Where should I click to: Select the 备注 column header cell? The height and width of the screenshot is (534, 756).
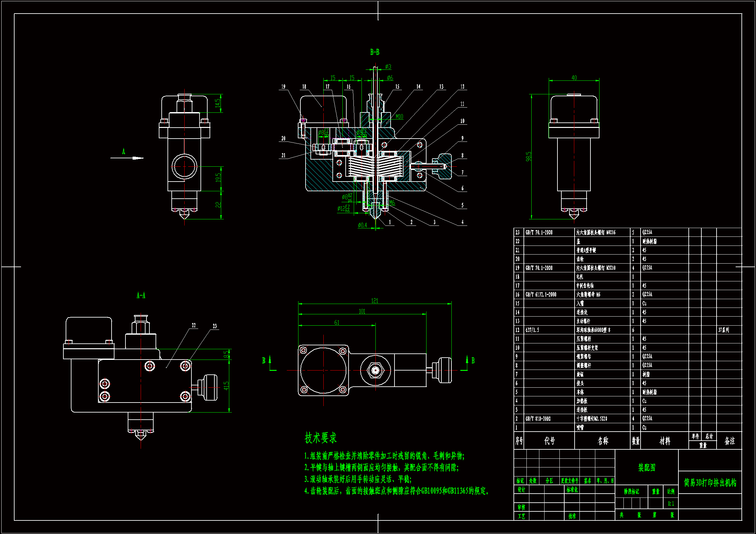click(x=730, y=441)
